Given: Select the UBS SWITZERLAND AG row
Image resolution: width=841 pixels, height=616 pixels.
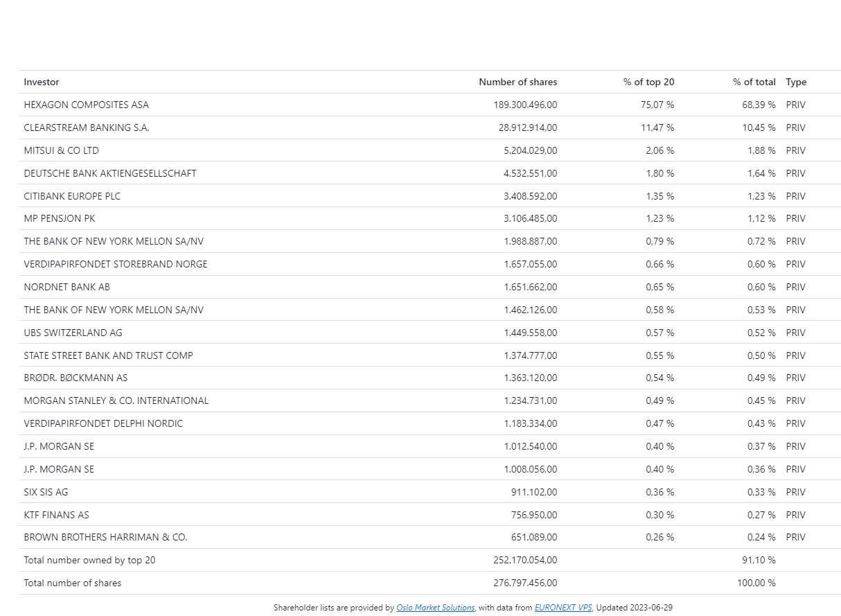Looking at the screenshot, I should click(x=73, y=333).
